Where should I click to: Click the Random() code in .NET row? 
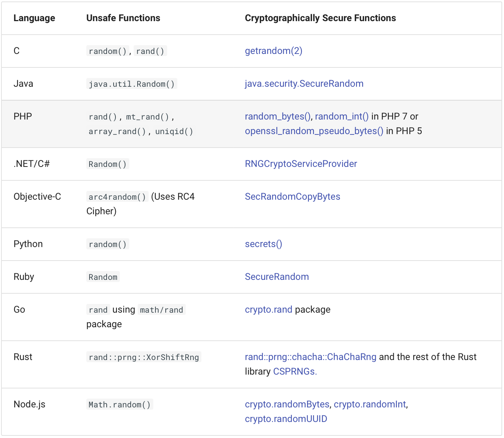coord(108,164)
